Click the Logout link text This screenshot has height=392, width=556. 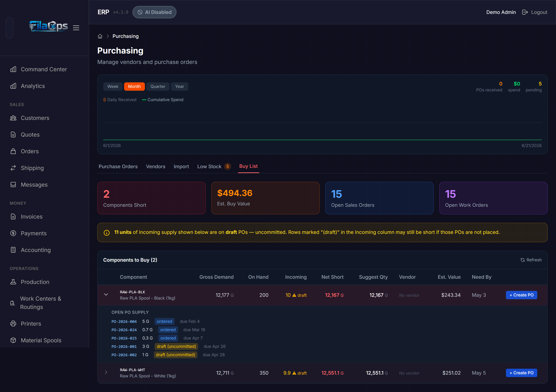[539, 12]
